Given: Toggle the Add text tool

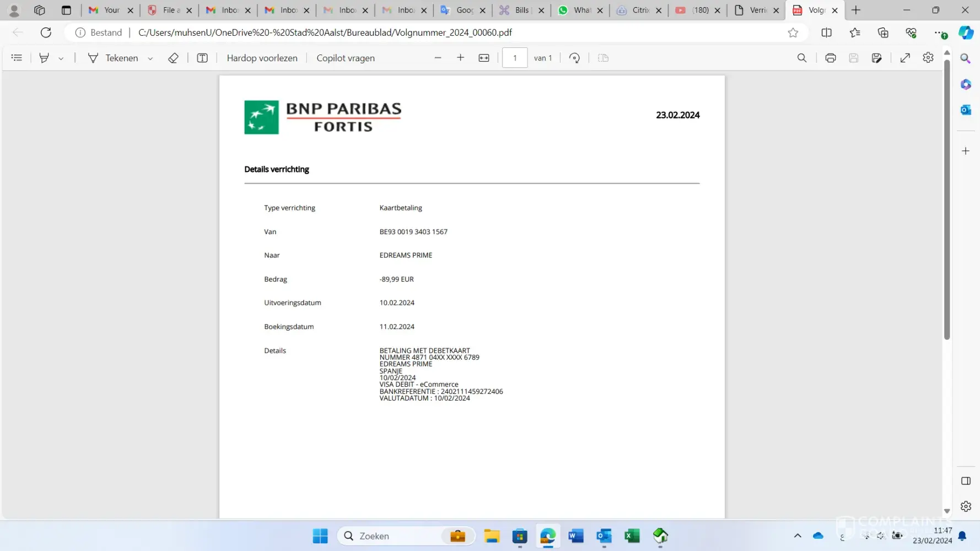Looking at the screenshot, I should pyautogui.click(x=202, y=58).
